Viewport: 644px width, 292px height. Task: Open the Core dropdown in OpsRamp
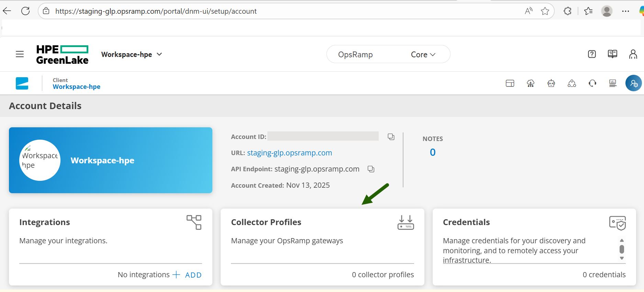coord(423,55)
